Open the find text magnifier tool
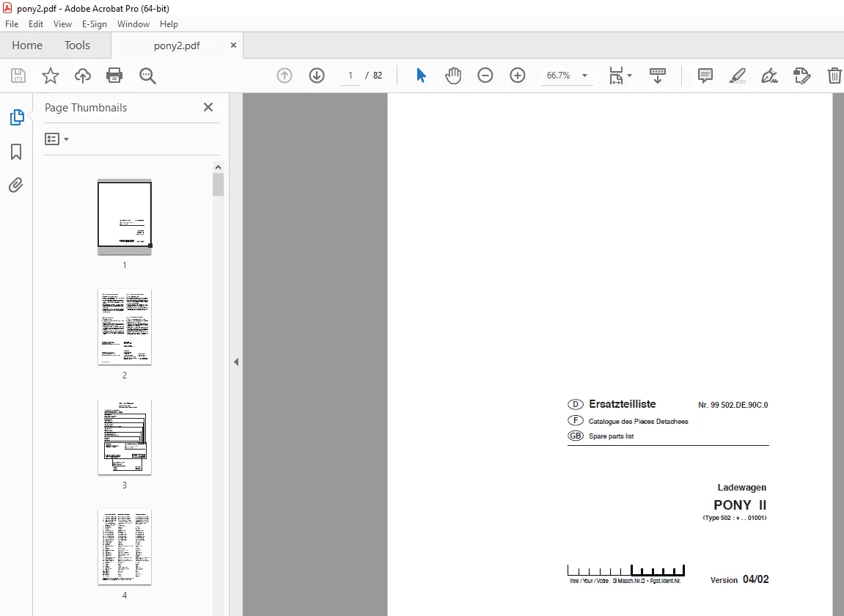The height and width of the screenshot is (616, 844). pos(147,76)
